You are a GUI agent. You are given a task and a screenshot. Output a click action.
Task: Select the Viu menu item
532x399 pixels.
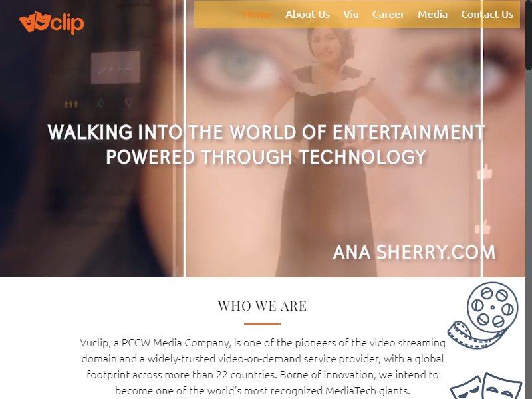(351, 15)
